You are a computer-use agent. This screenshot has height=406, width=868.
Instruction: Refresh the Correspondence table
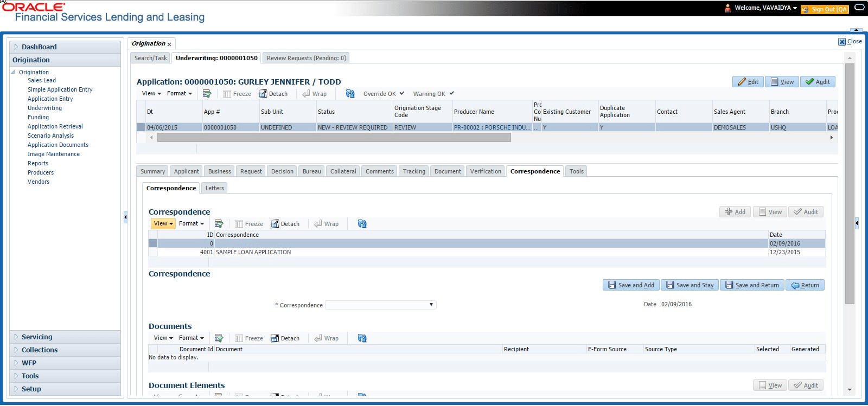pyautogui.click(x=362, y=224)
